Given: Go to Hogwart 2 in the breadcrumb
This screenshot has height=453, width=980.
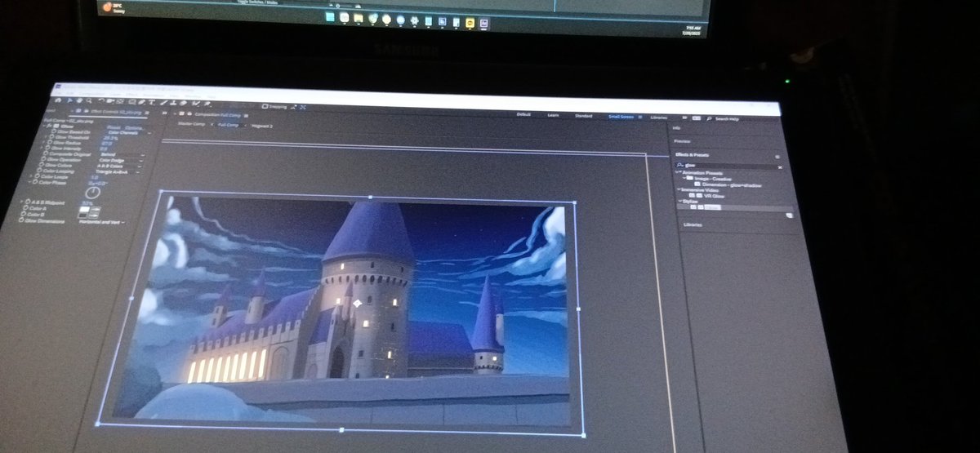Looking at the screenshot, I should point(262,126).
